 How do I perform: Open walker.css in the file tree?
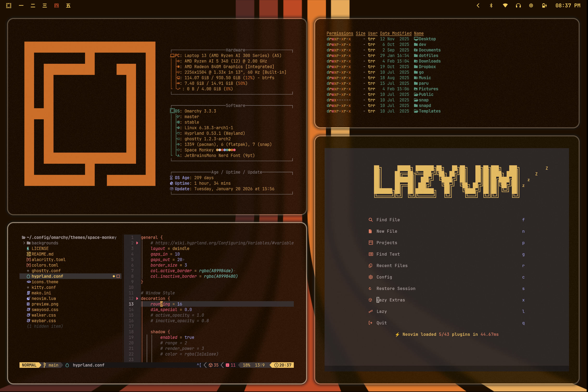[x=44, y=315]
